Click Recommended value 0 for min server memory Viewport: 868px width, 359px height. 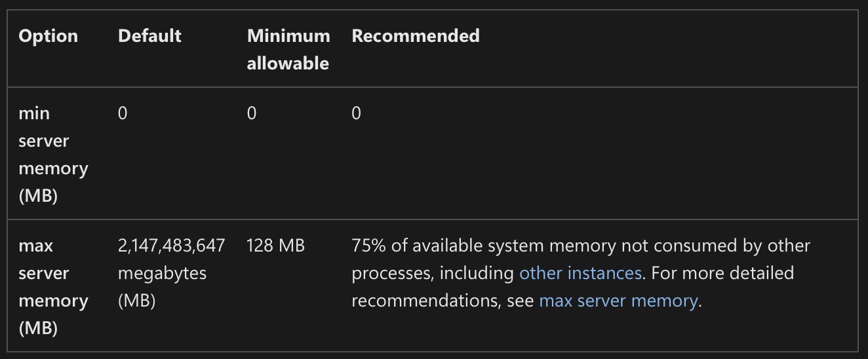[356, 113]
